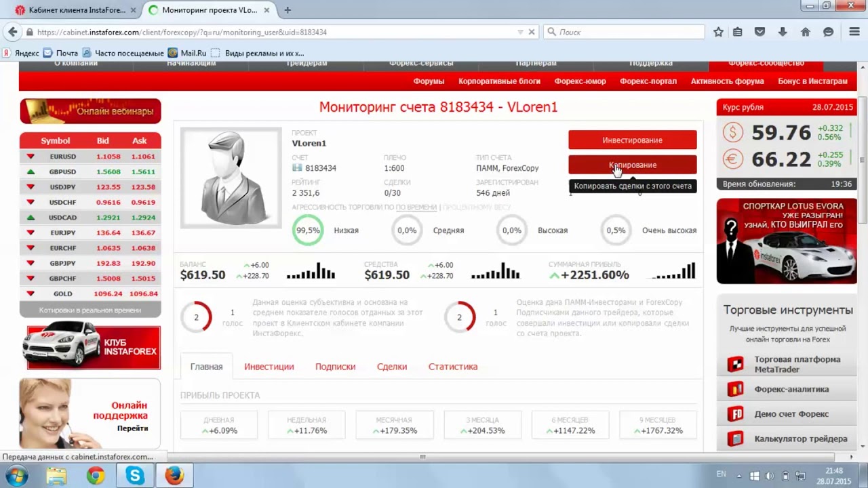Open the Windows Start button
The height and width of the screenshot is (488, 868).
[x=16, y=476]
